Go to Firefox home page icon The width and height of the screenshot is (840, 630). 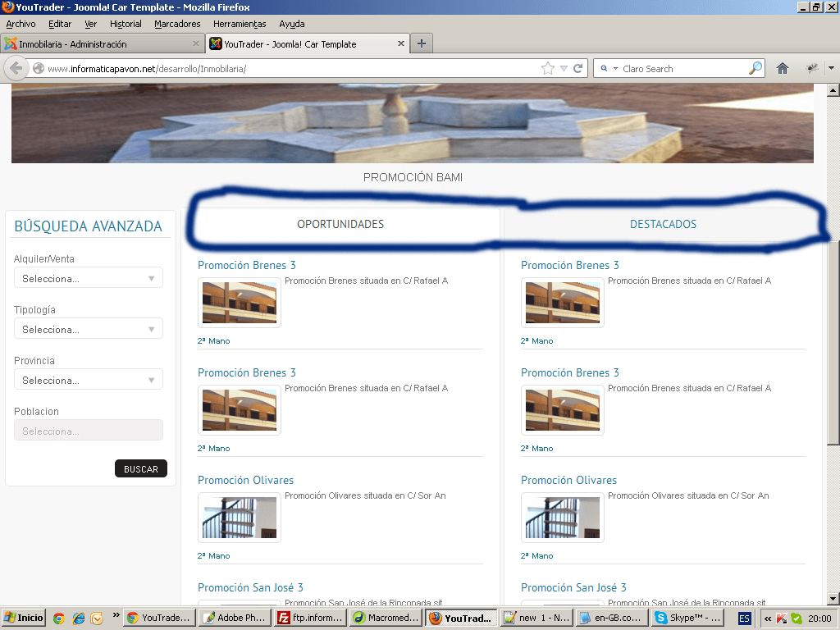click(783, 69)
